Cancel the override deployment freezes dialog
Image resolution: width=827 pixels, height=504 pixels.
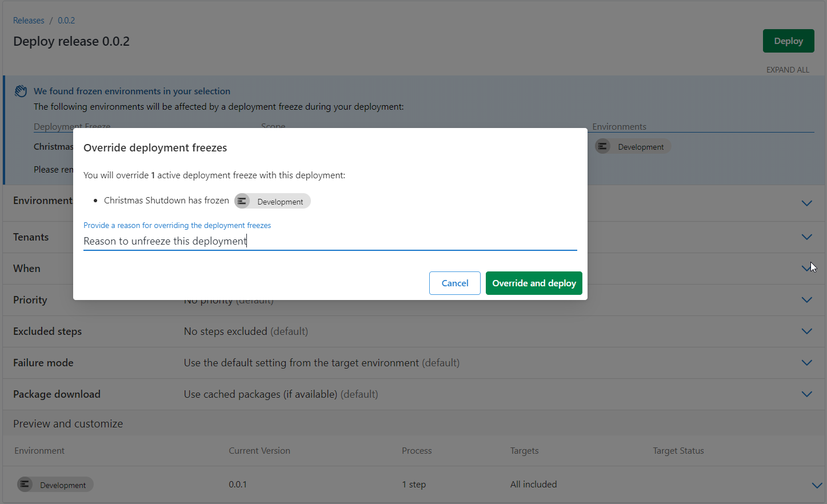click(x=454, y=283)
